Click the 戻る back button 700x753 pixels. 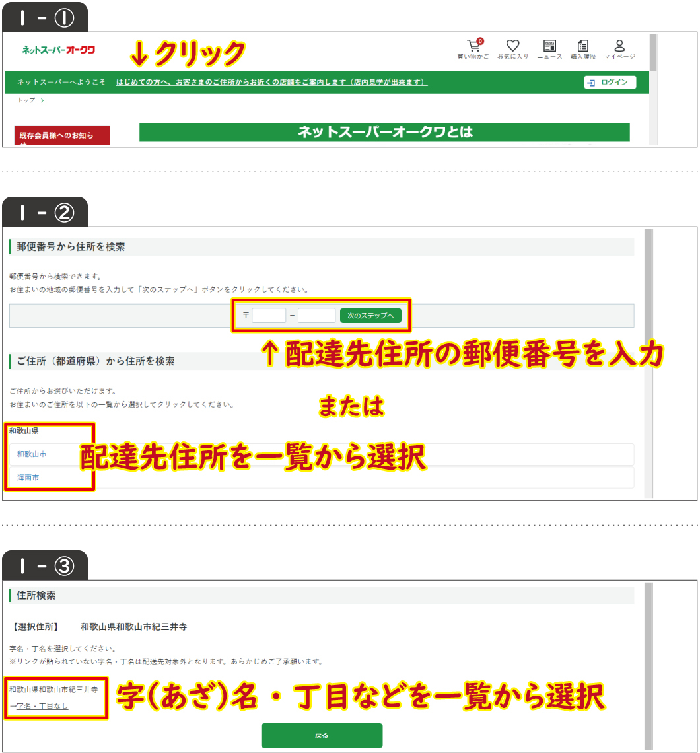pyautogui.click(x=322, y=735)
